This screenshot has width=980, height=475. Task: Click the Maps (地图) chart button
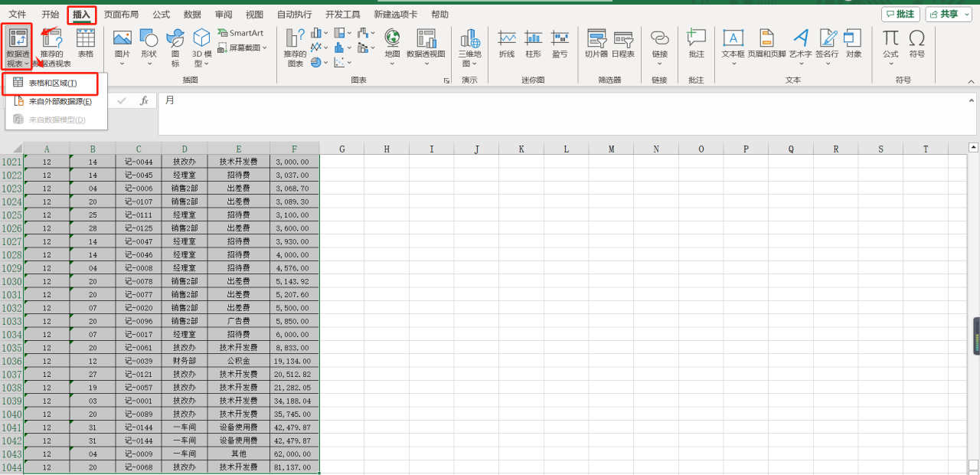(x=392, y=48)
